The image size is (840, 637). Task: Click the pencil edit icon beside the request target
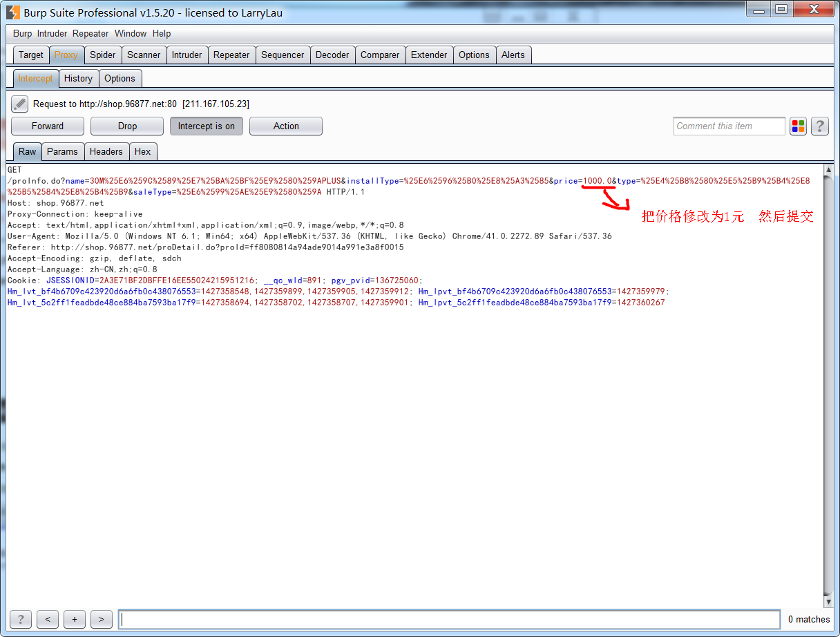click(19, 104)
